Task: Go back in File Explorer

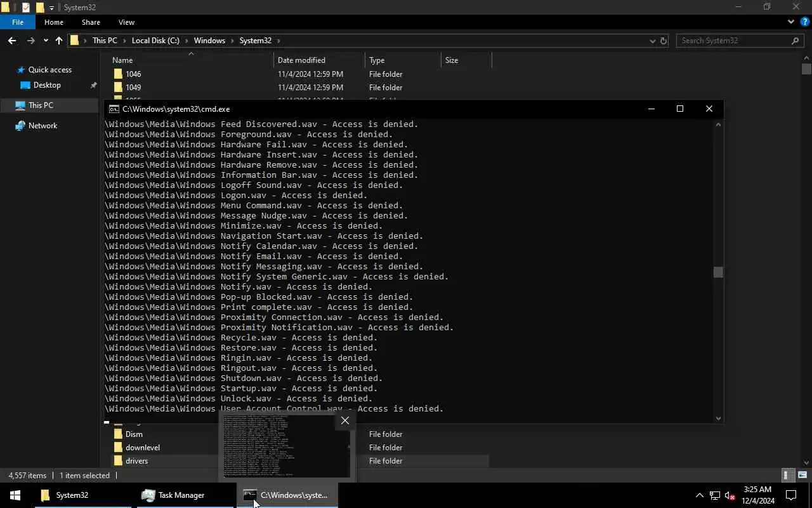Action: pyautogui.click(x=12, y=41)
